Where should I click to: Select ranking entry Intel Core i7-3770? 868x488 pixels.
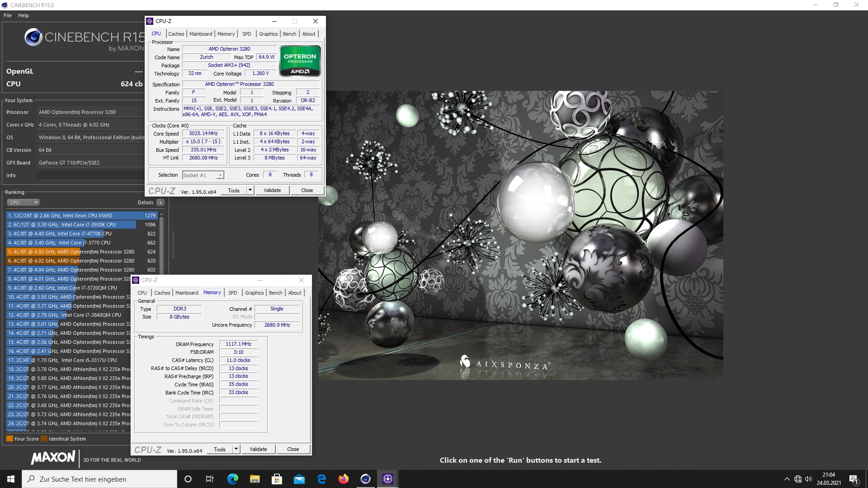81,243
